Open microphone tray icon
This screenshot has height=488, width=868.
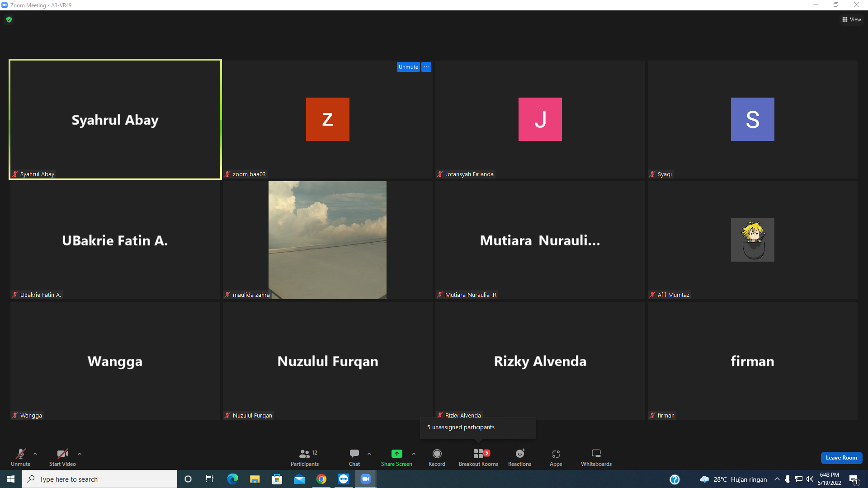tap(788, 479)
